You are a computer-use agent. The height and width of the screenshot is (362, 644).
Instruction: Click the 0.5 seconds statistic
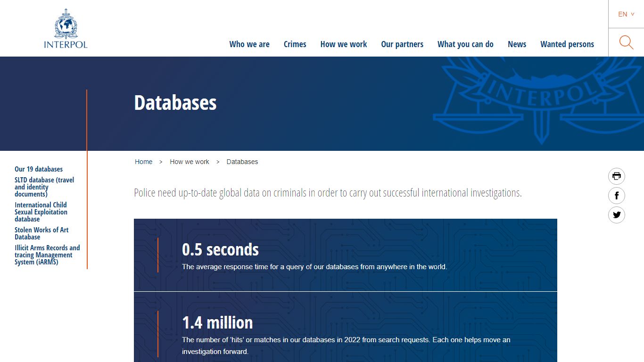[x=221, y=249]
